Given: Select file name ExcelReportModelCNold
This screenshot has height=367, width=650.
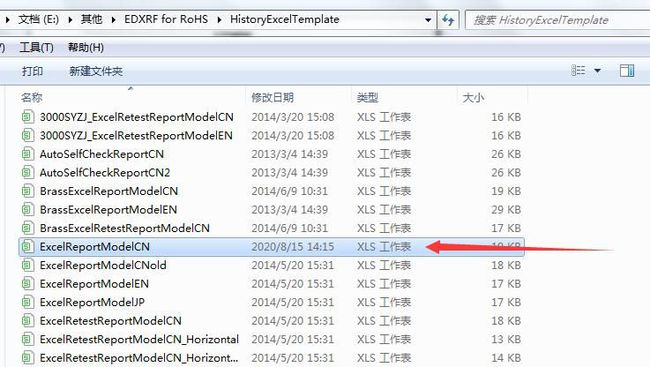Looking at the screenshot, I should click(103, 265).
